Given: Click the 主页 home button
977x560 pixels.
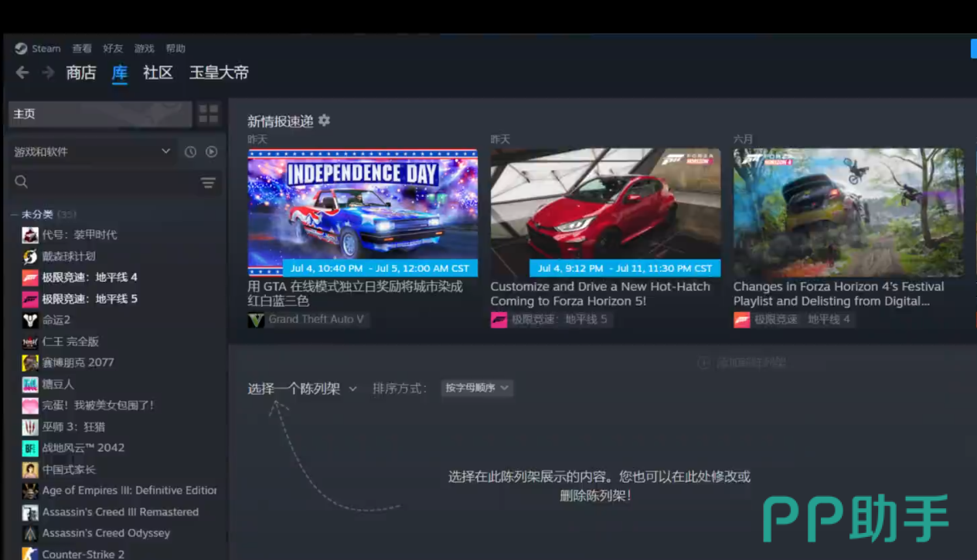Looking at the screenshot, I should (100, 114).
